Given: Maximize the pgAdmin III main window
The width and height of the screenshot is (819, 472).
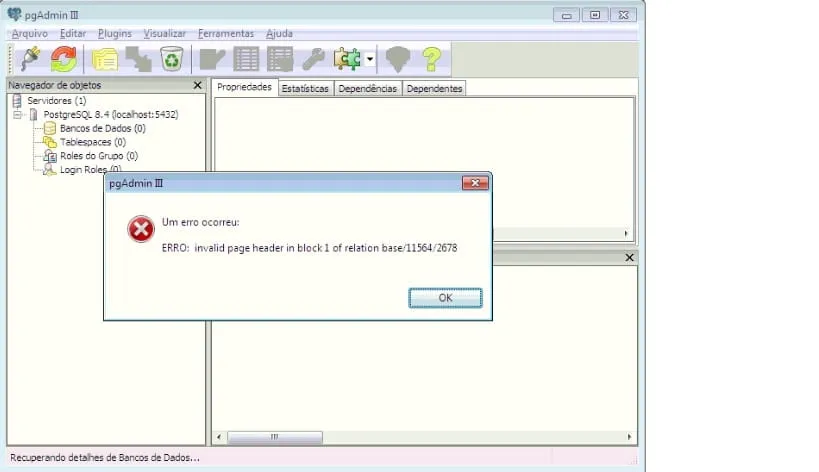Looking at the screenshot, I should [x=595, y=15].
